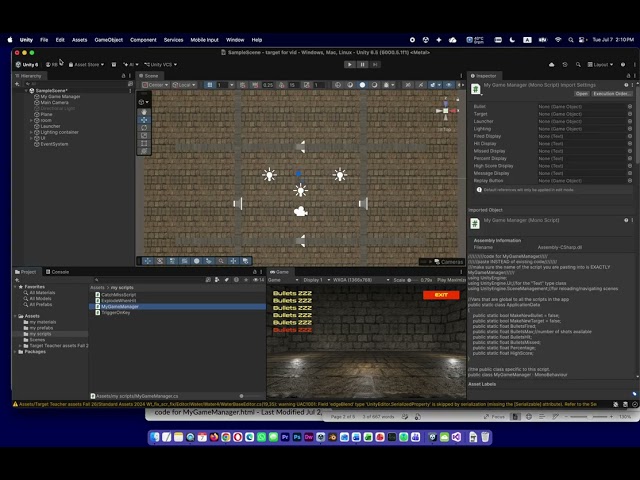640x480 pixels.
Task: Select Main Camera in Hierarchy
Action: pos(54,102)
